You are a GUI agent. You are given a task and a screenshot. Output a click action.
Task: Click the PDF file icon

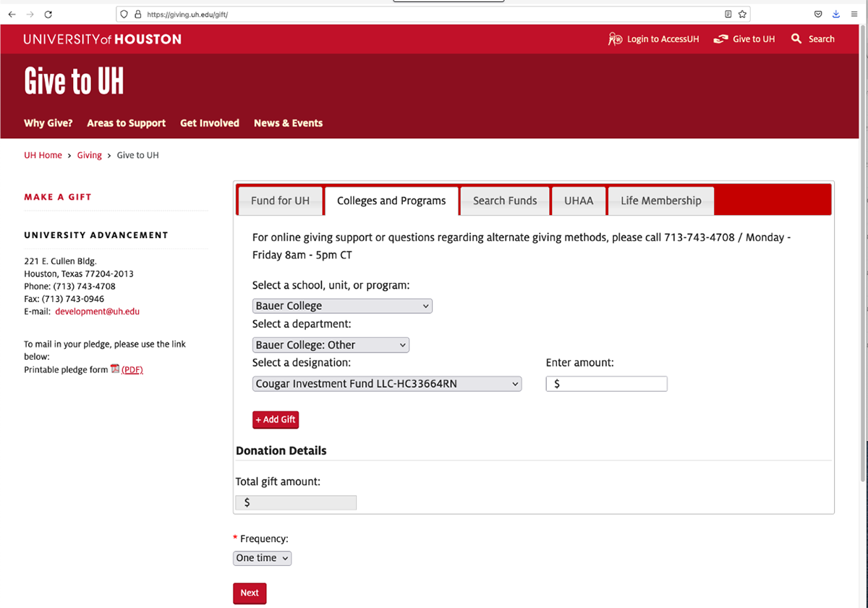115,369
